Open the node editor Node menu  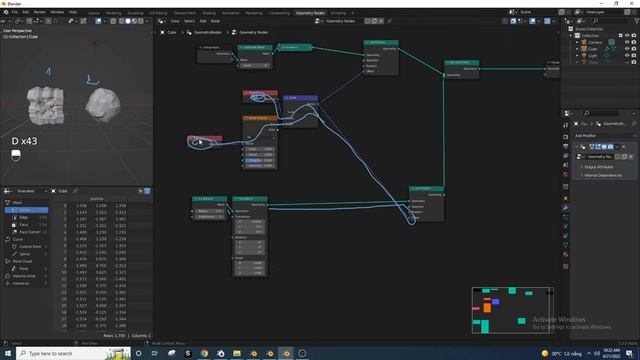coord(215,21)
